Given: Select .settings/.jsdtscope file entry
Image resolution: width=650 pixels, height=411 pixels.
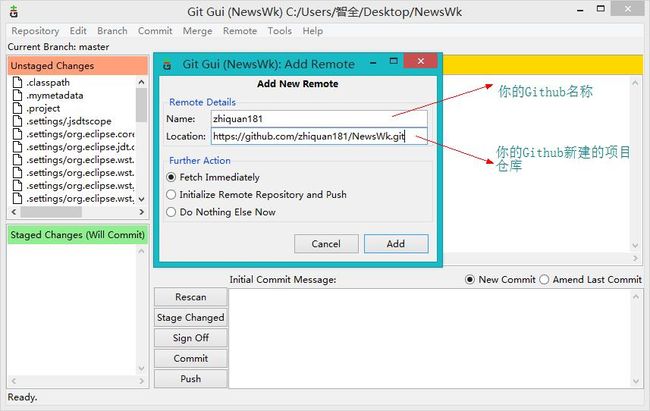Looking at the screenshot, I should click(x=69, y=121).
